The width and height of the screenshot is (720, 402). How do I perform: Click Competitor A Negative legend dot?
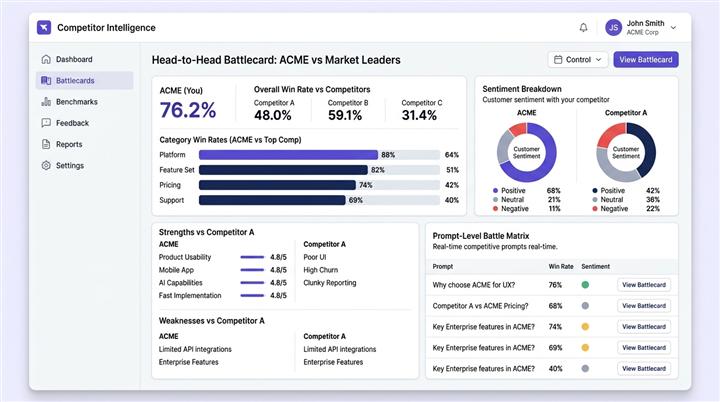tap(595, 209)
